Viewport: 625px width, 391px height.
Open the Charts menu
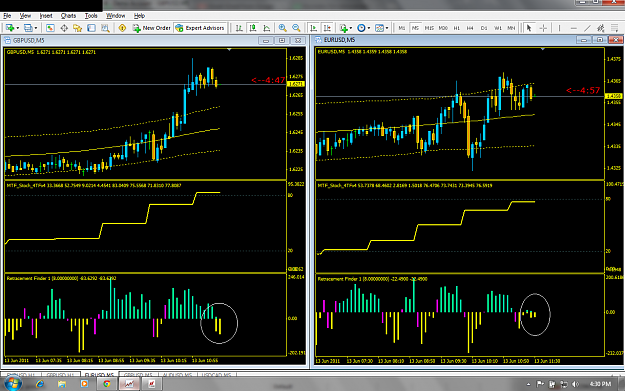click(x=68, y=16)
